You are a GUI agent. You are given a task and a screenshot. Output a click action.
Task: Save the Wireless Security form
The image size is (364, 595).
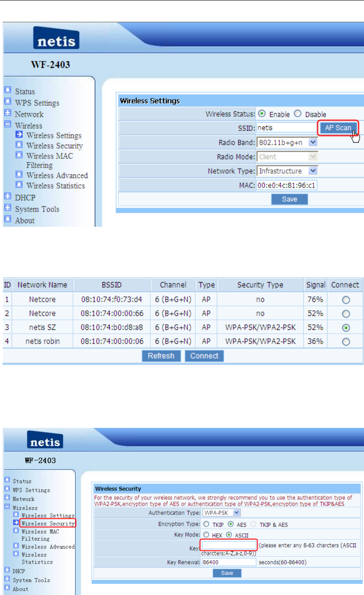[227, 573]
